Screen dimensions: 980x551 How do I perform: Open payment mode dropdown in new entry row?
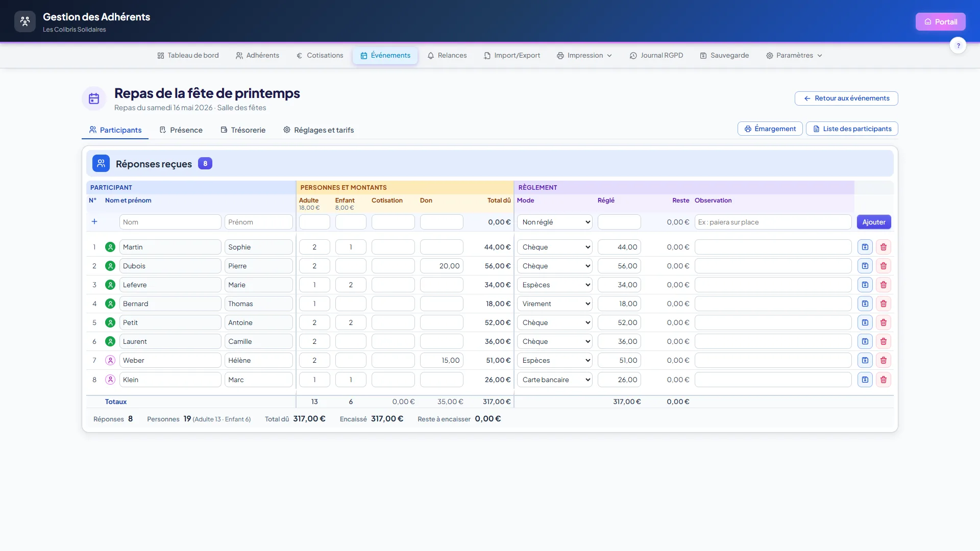click(554, 222)
